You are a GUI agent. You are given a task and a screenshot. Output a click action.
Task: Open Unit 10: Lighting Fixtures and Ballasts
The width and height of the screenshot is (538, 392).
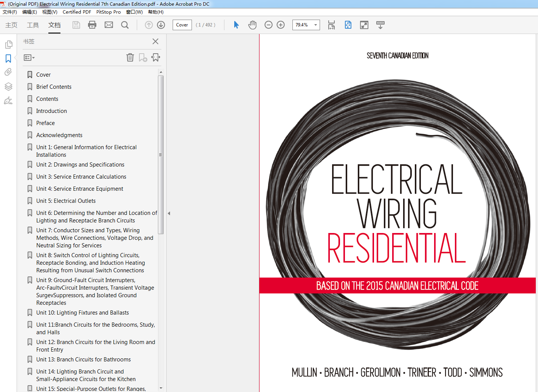click(82, 313)
